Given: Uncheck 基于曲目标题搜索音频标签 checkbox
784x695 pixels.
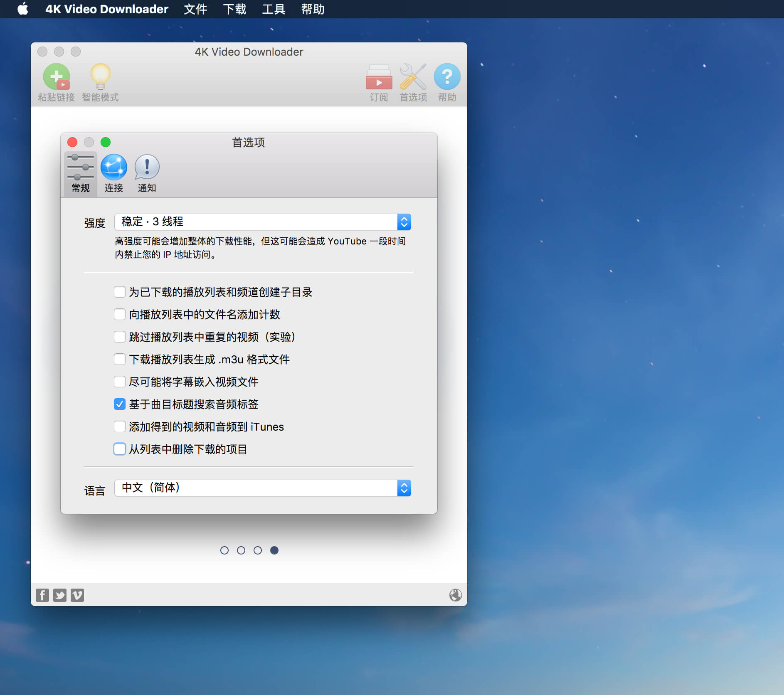Looking at the screenshot, I should pyautogui.click(x=120, y=404).
